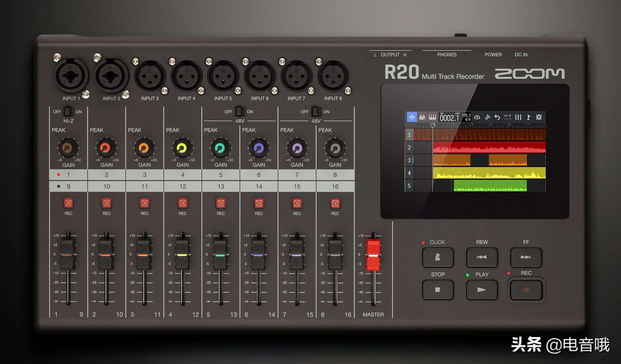
Task: Open the settings gear on touchscreen
Action: pyautogui.click(x=539, y=117)
